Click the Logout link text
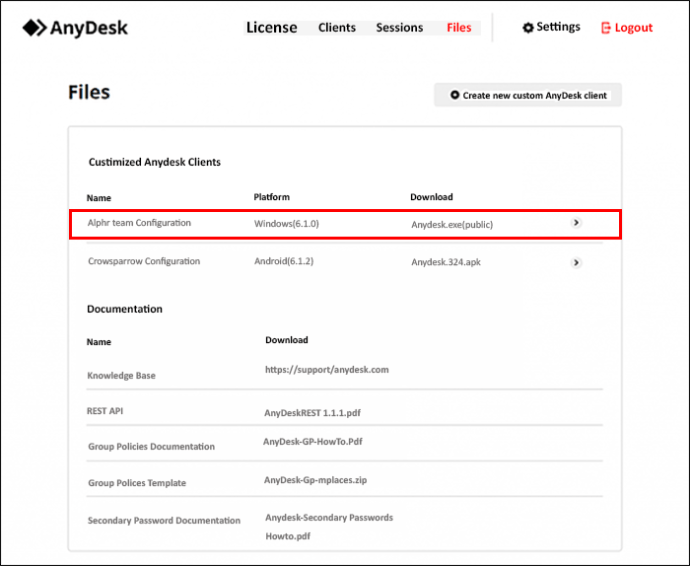This screenshot has height=566, width=690. 634,28
